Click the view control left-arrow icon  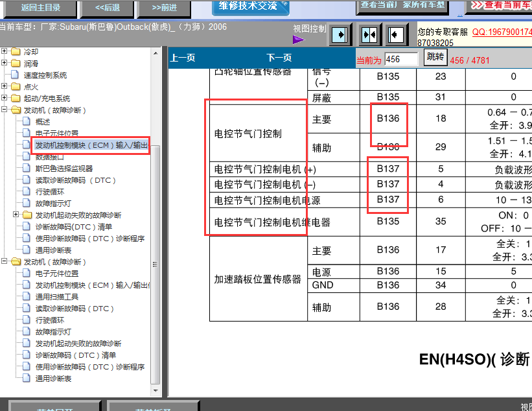click(395, 34)
